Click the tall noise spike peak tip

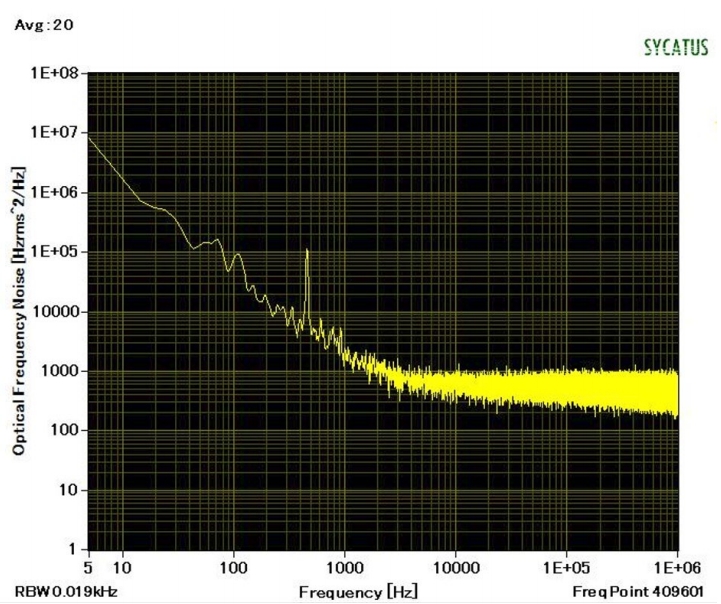[306, 250]
